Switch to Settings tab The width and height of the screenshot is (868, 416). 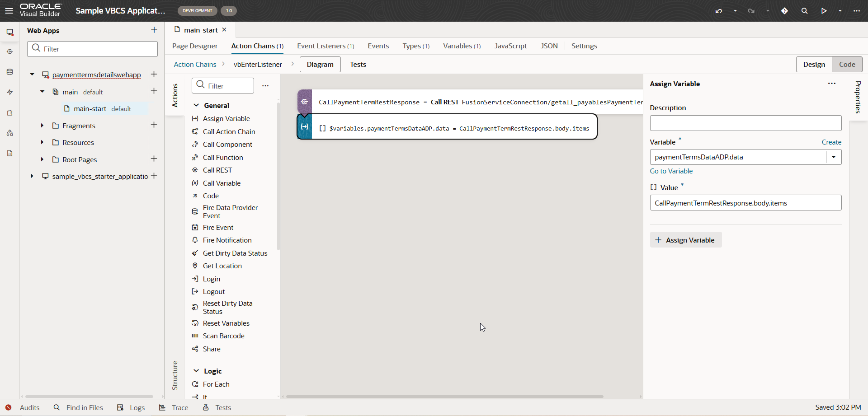[x=584, y=46]
